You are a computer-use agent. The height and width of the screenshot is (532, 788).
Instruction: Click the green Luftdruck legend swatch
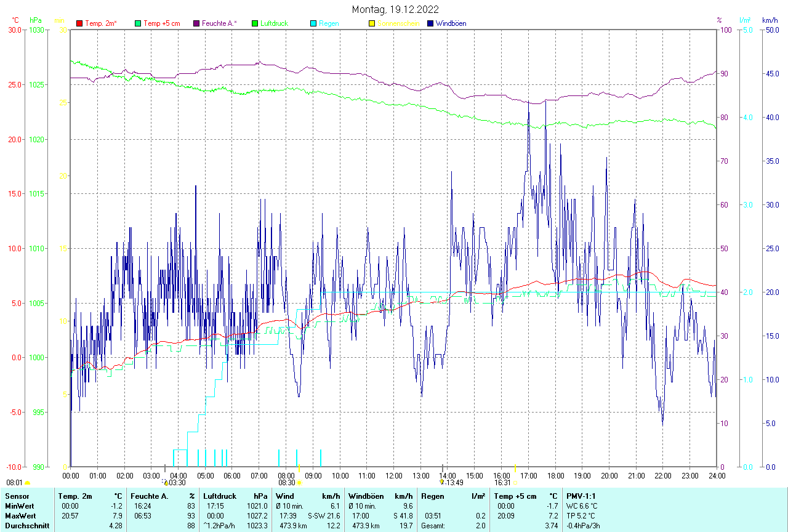(x=255, y=23)
